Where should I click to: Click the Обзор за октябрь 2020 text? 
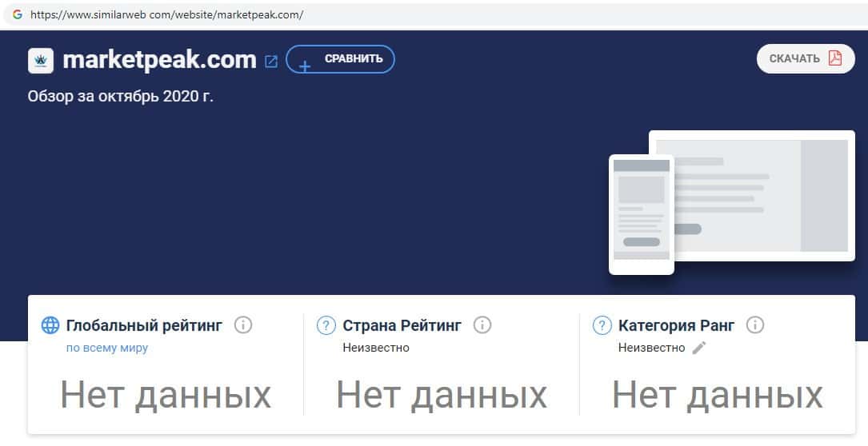pos(120,96)
